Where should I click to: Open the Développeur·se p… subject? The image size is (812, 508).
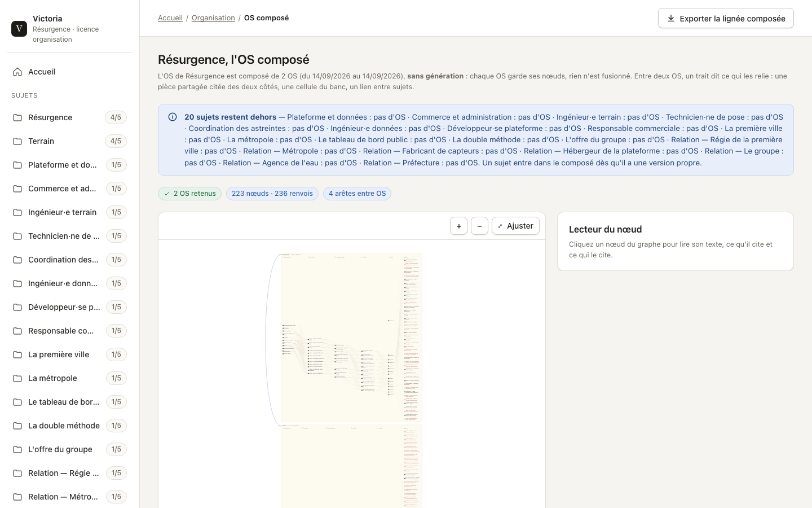[69, 307]
